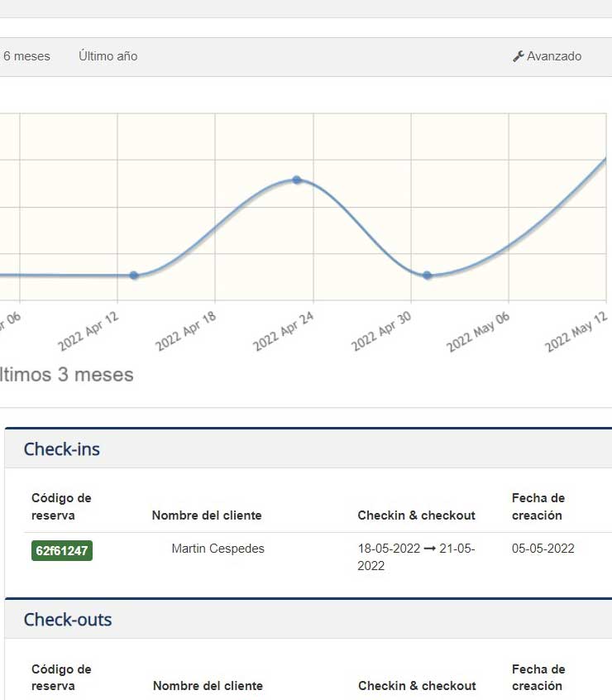Click the wrench icon beside Avanzado
The image size is (612, 700).
point(519,56)
